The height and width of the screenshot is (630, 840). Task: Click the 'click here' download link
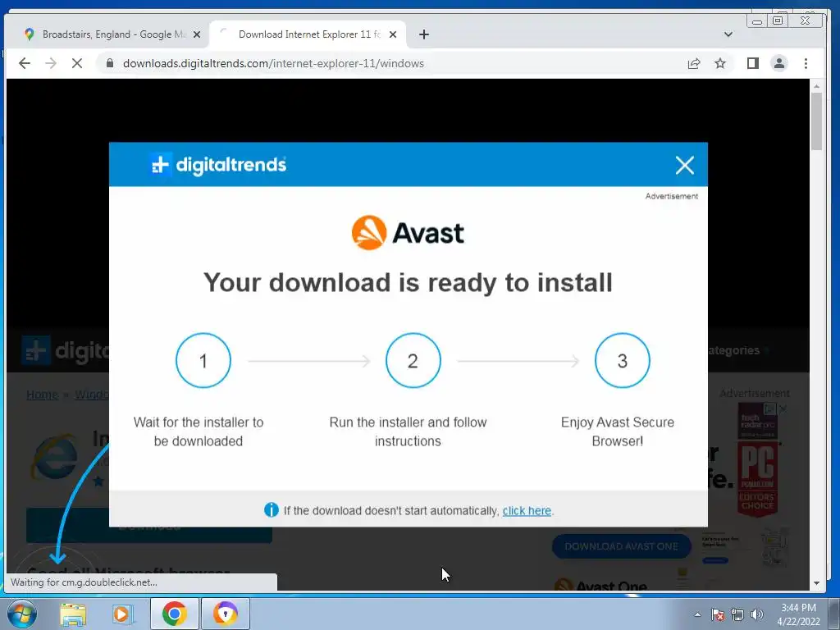click(x=527, y=510)
